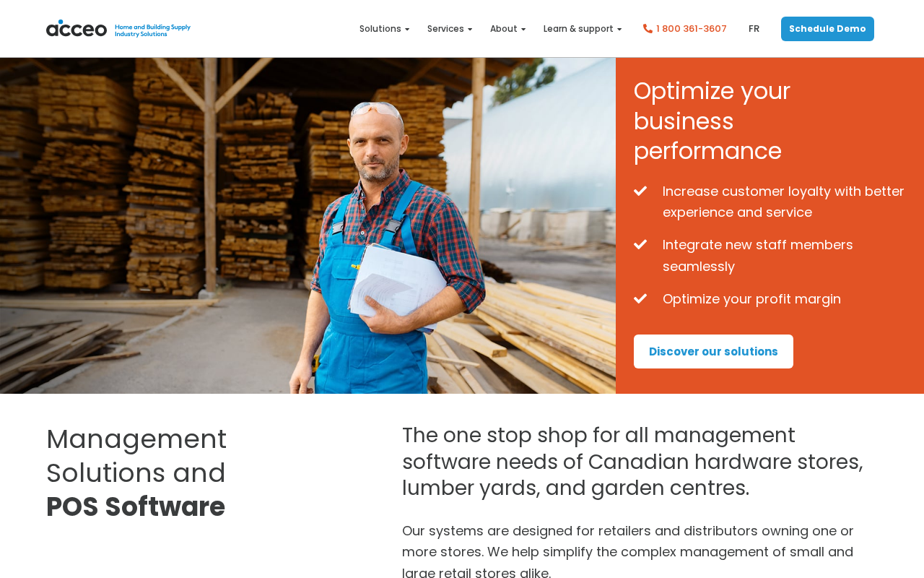Click the Solutions caret arrow
The width and height of the screenshot is (924, 578).
407,30
